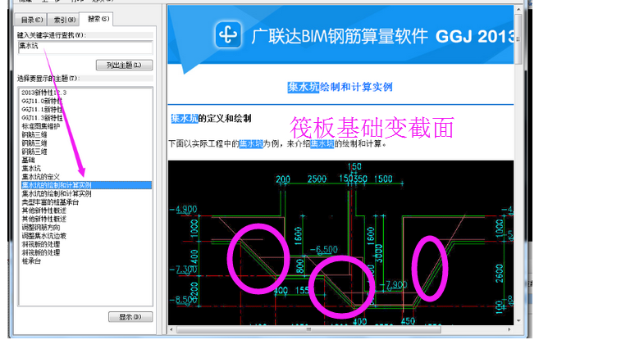Select the 桩承台 topic

[x=31, y=261]
